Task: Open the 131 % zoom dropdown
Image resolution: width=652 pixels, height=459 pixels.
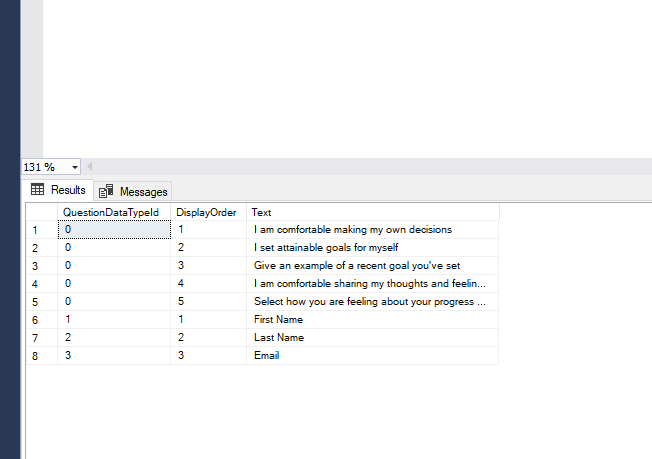Action: click(x=74, y=167)
